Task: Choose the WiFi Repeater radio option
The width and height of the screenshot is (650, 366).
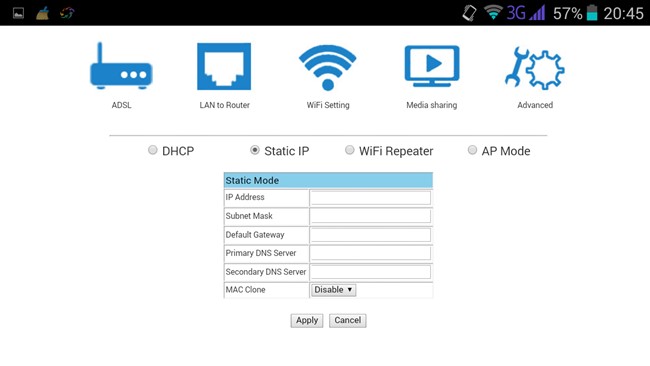Action: pyautogui.click(x=349, y=150)
